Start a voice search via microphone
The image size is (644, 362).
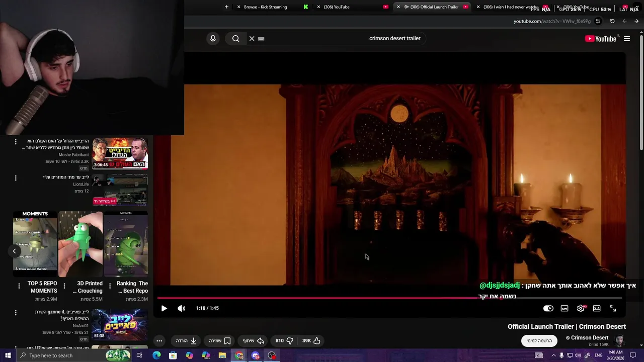pos(213,38)
